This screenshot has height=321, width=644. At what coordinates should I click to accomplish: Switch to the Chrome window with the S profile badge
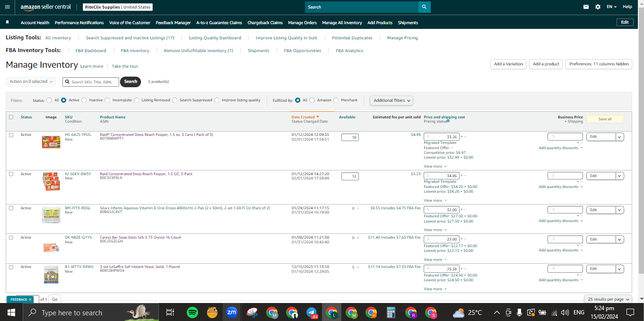(431, 312)
